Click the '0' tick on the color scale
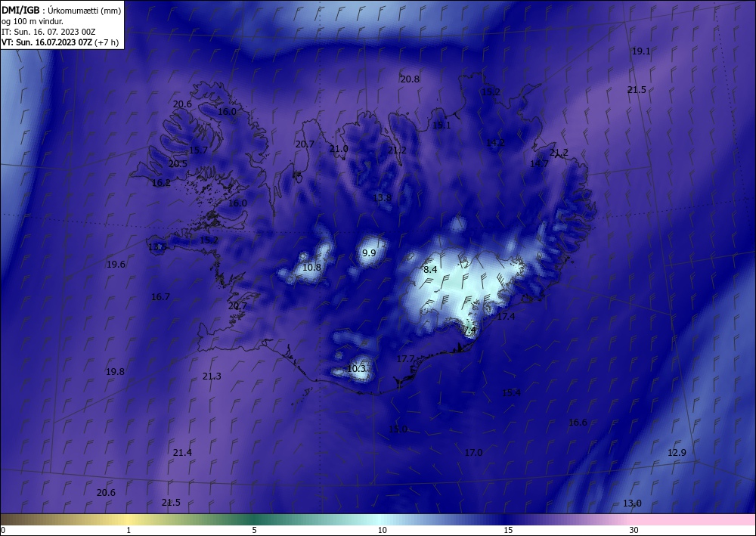 tap(3, 530)
